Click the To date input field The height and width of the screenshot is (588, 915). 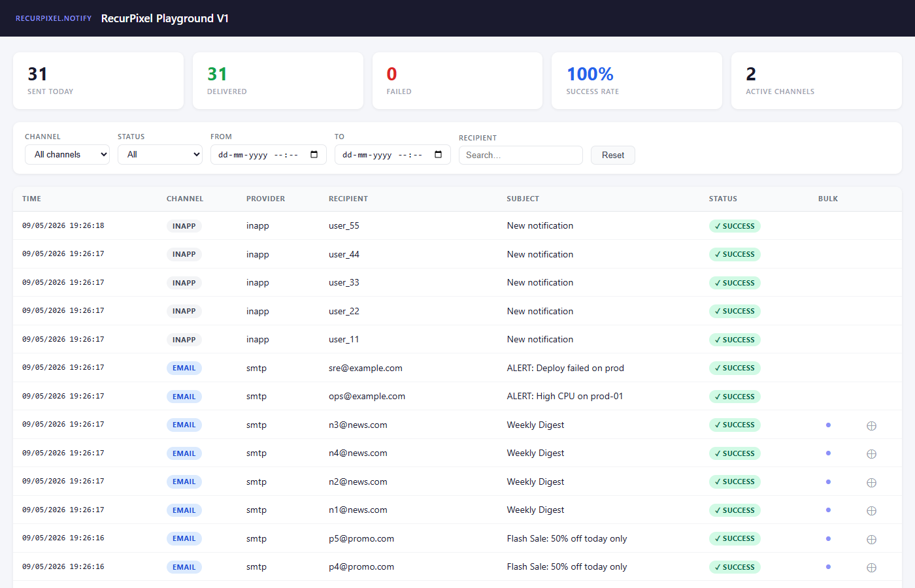393,155
